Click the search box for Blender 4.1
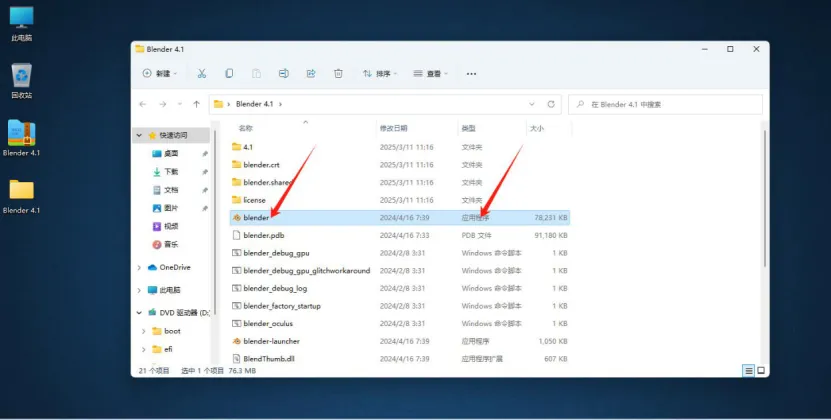 coord(666,104)
